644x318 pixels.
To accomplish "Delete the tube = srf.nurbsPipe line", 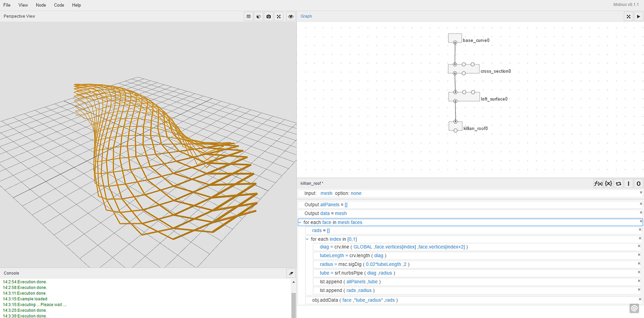I will (639, 272).
